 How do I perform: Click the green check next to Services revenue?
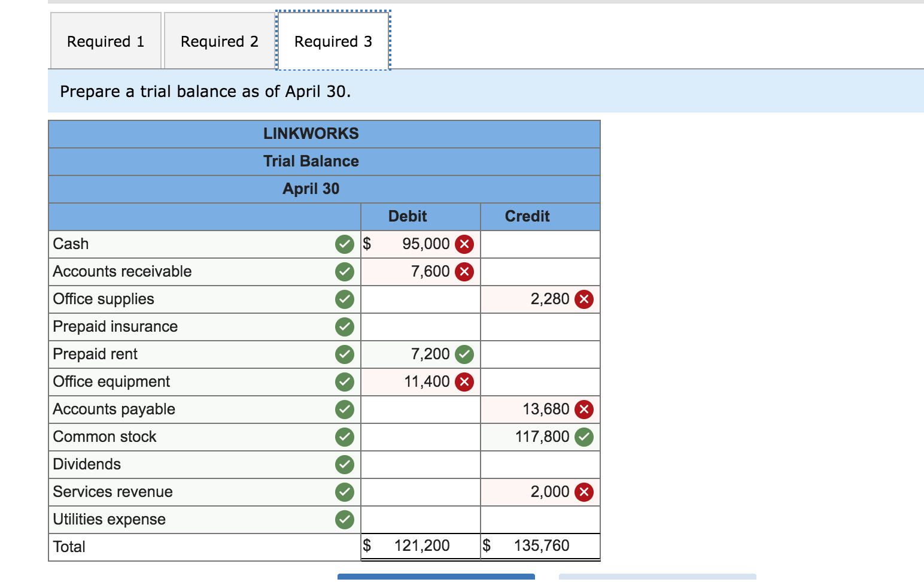coord(345,492)
